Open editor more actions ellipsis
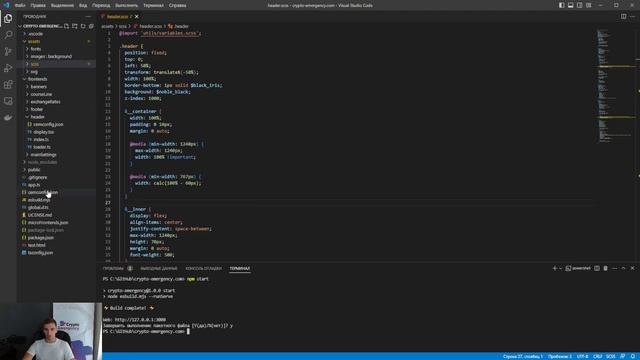 [632, 16]
